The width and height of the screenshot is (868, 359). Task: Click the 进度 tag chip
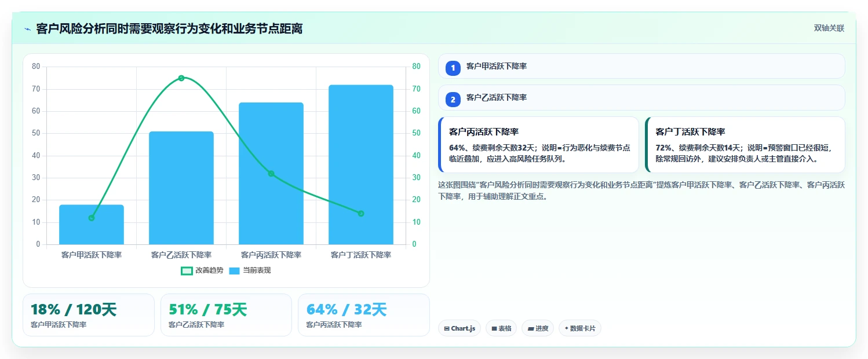point(538,328)
